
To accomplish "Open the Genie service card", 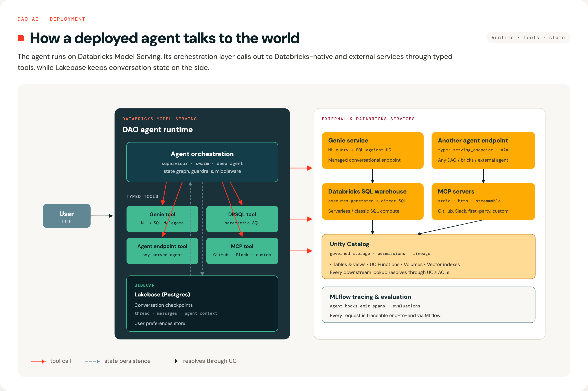I will pyautogui.click(x=373, y=150).
